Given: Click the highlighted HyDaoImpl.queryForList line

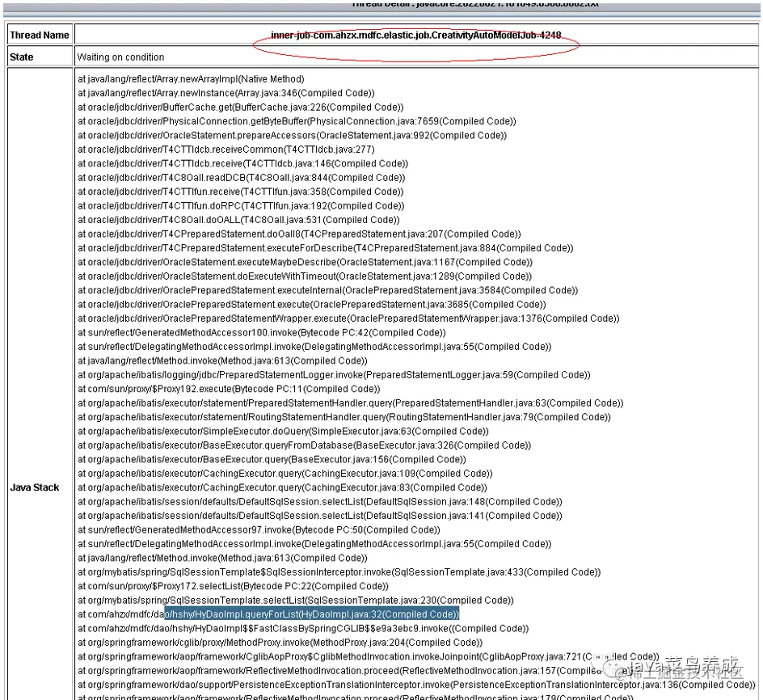Looking at the screenshot, I should pos(268,615).
